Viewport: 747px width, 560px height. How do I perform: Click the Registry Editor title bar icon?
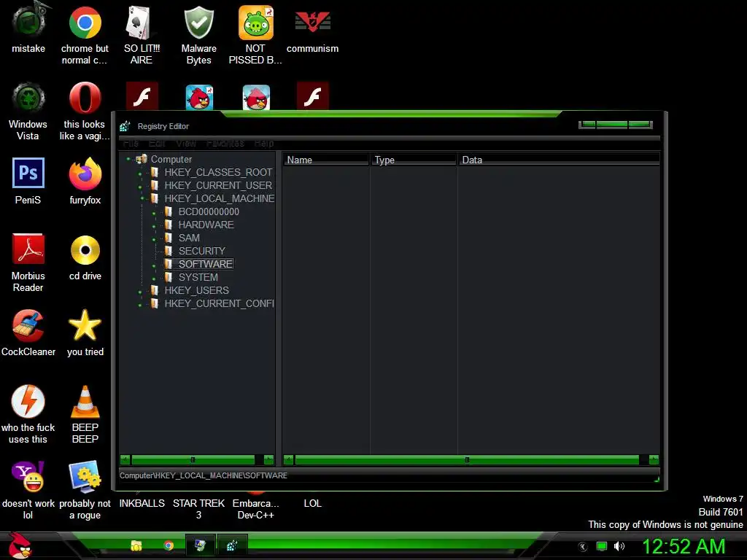pyautogui.click(x=125, y=126)
